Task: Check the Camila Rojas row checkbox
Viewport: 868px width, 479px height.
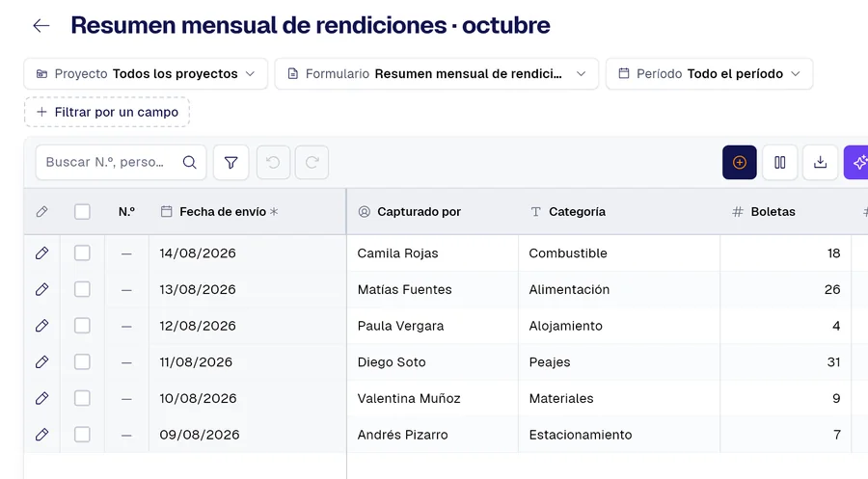Action: coord(83,253)
